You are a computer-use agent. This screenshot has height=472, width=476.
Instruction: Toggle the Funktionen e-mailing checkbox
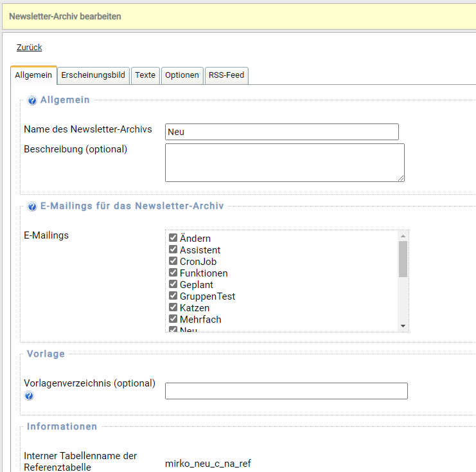pos(173,273)
